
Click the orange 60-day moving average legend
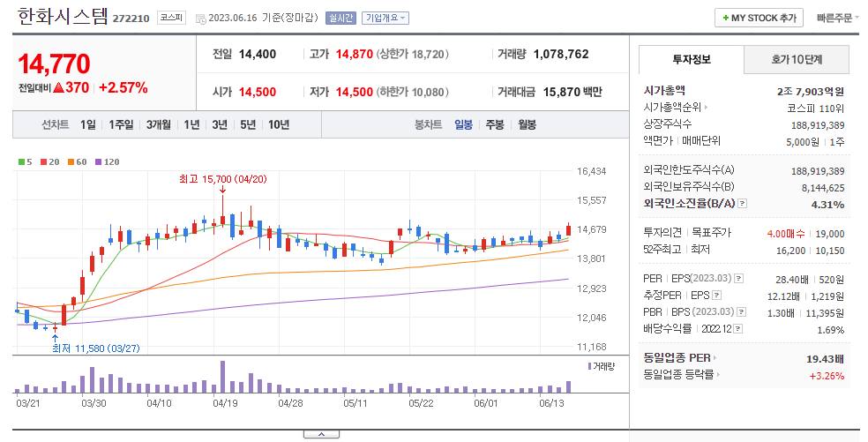[78, 161]
